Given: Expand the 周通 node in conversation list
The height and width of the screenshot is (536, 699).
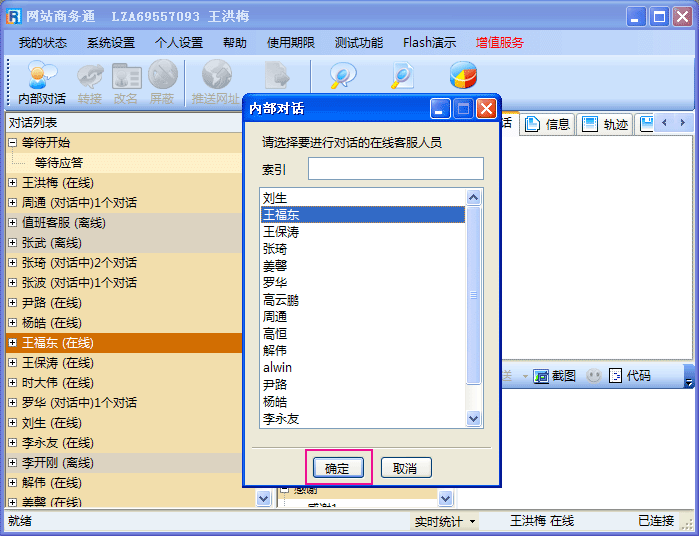Looking at the screenshot, I should pos(13,203).
